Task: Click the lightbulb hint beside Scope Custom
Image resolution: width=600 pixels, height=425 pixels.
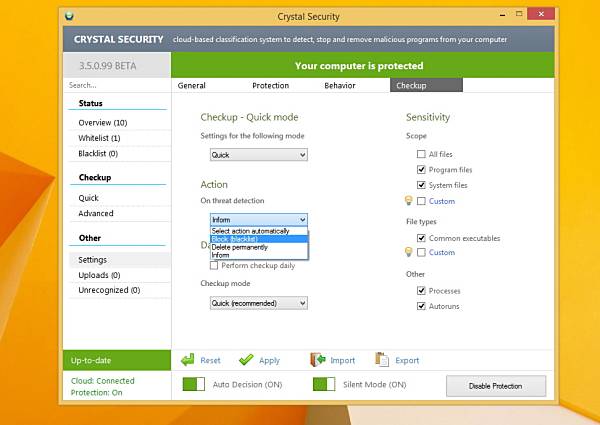Action: tap(409, 200)
